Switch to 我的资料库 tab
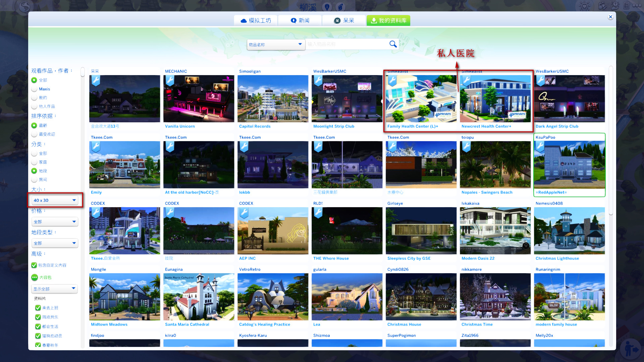644x362 pixels. [388, 21]
